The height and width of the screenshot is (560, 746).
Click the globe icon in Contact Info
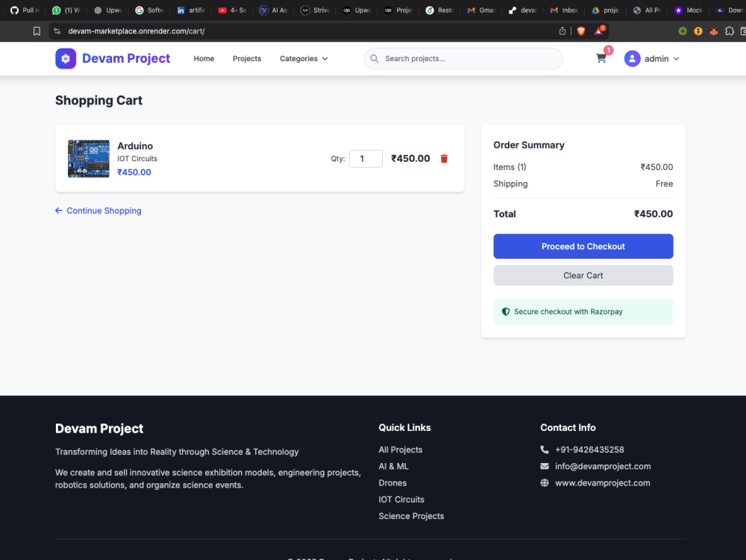coord(545,482)
